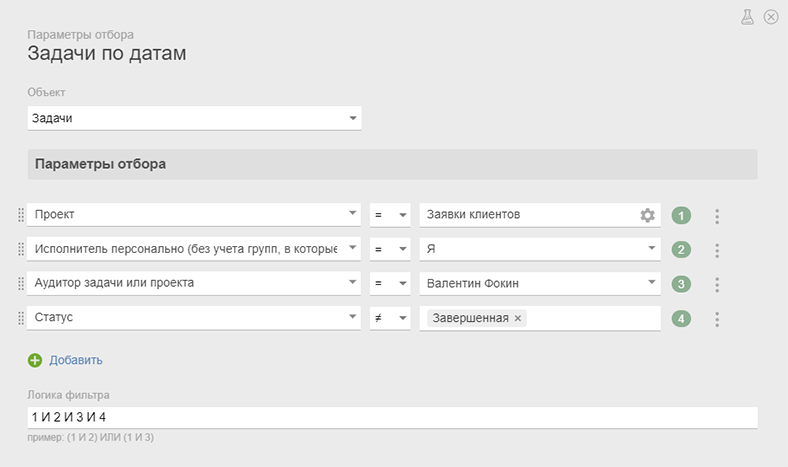The height and width of the screenshot is (467, 788).
Task: Click the flask icon at top right
Action: coord(746,17)
